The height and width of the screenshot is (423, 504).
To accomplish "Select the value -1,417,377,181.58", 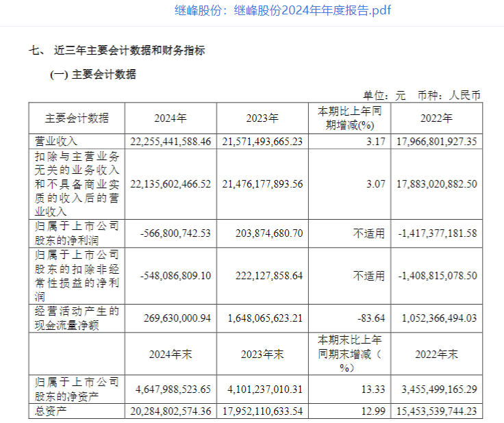I will tap(438, 233).
